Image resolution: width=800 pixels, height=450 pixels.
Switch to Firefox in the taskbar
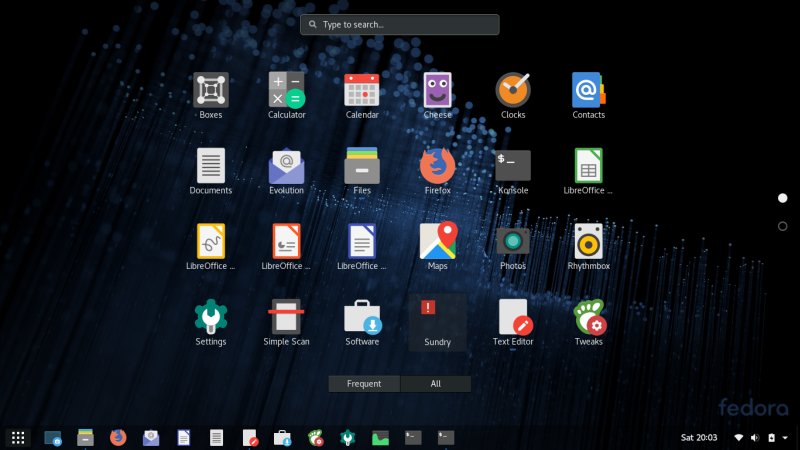tap(118, 438)
